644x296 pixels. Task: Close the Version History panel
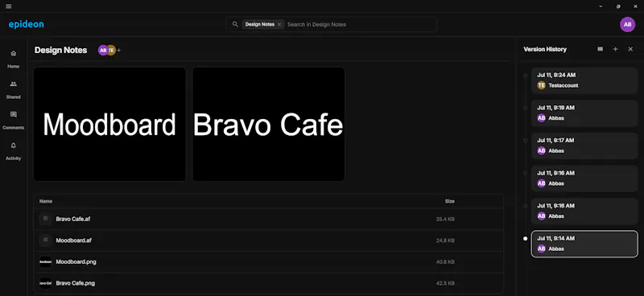click(630, 49)
